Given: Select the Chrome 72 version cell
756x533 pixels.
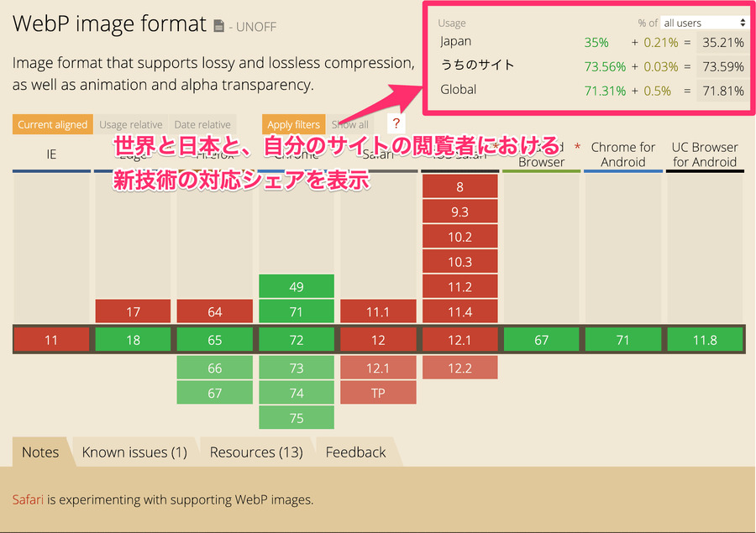Looking at the screenshot, I should pyautogui.click(x=296, y=340).
